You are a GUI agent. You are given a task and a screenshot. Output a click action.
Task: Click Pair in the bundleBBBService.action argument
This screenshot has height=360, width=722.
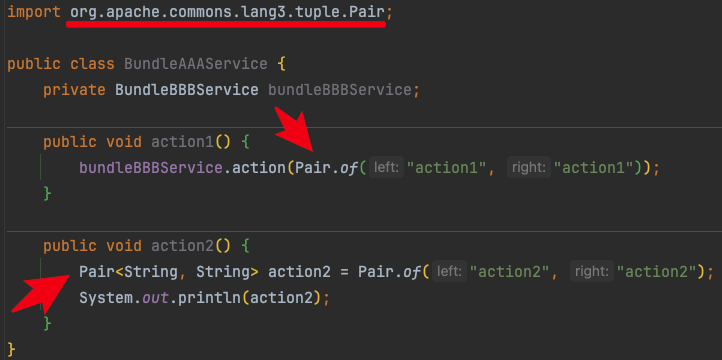(313, 168)
